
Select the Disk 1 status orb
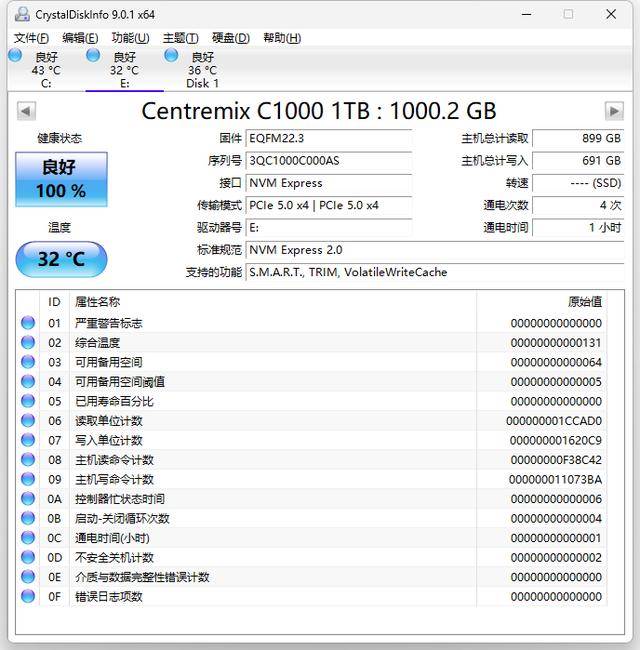[171, 56]
